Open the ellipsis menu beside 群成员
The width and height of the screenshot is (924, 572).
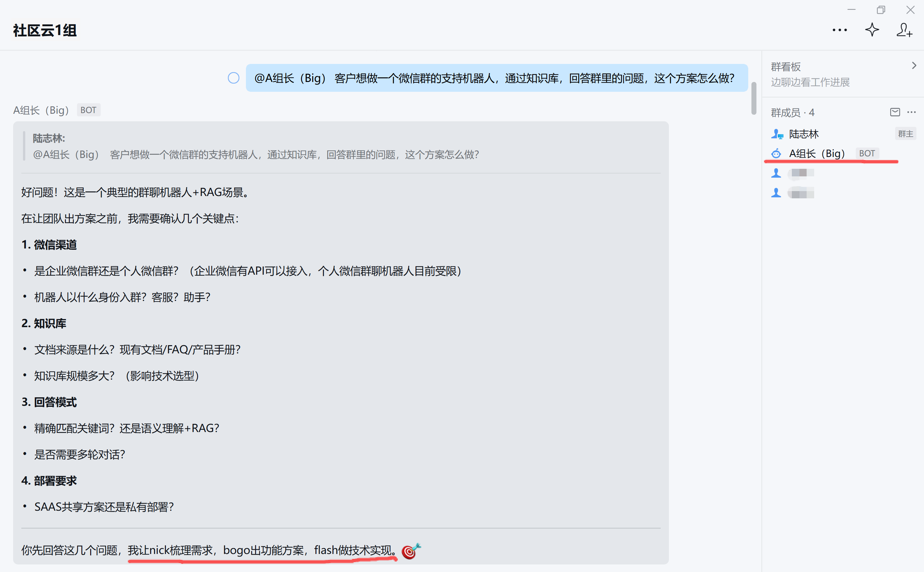[912, 112]
